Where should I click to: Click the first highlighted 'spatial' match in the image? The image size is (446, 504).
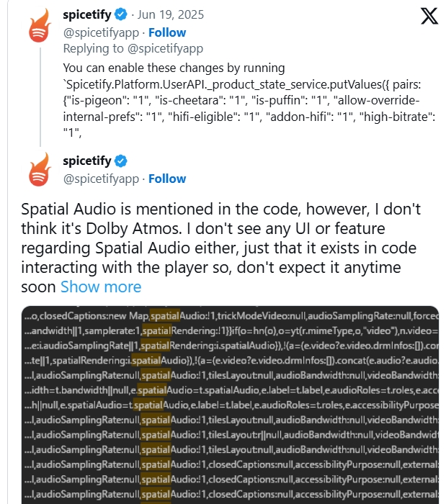pyautogui.click(x=164, y=316)
